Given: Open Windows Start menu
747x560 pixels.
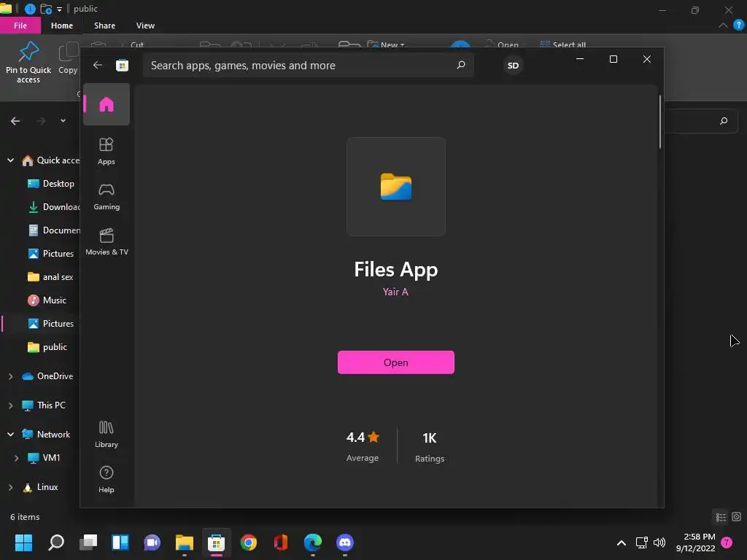Looking at the screenshot, I should click(x=23, y=542).
